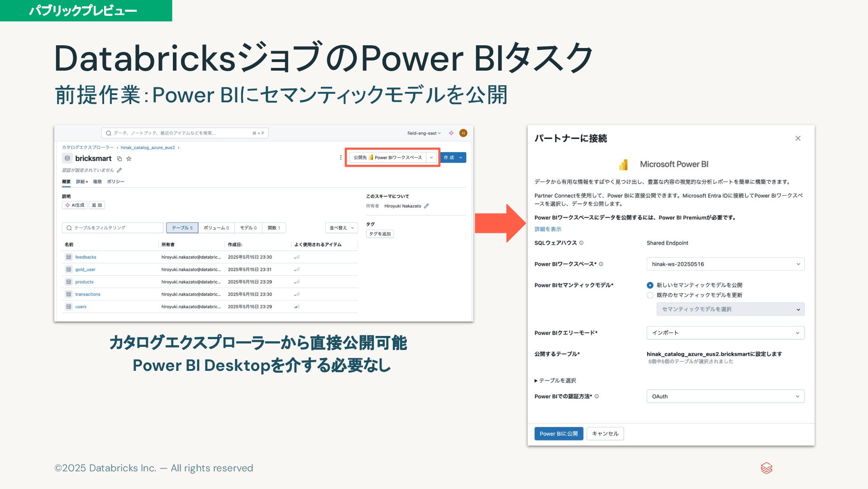Switch to the 詳細 tab
The width and height of the screenshot is (868, 489).
[x=82, y=182]
